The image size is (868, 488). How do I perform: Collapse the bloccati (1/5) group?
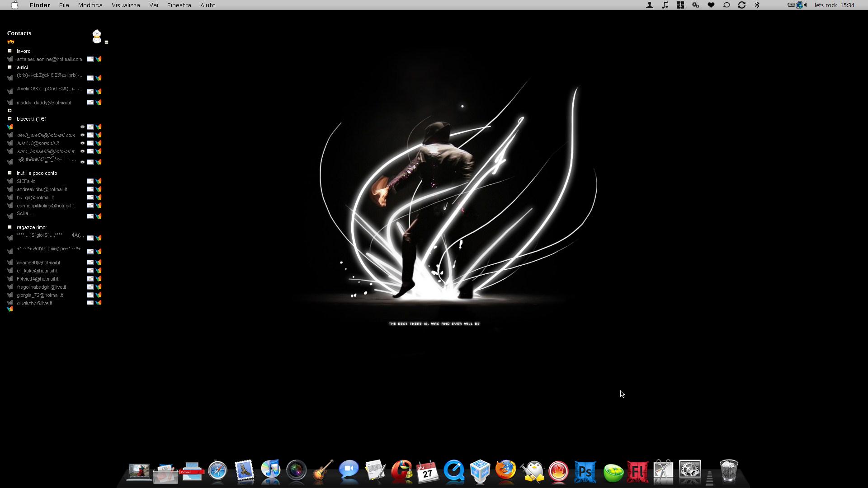pos(9,119)
